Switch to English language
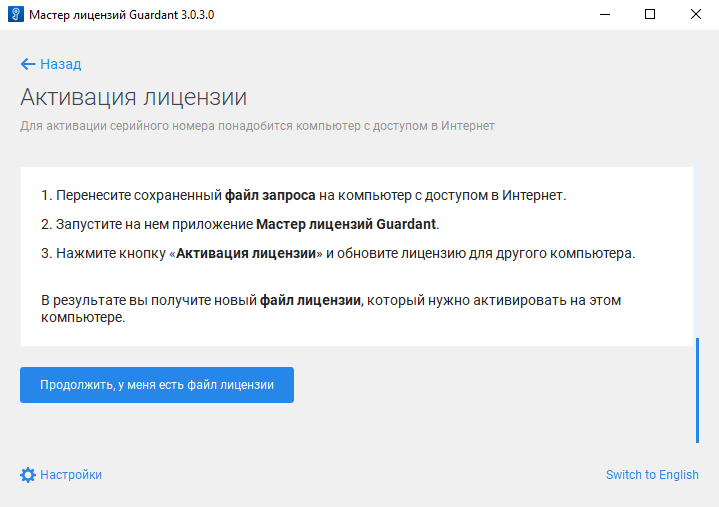719x507 pixels. point(652,475)
